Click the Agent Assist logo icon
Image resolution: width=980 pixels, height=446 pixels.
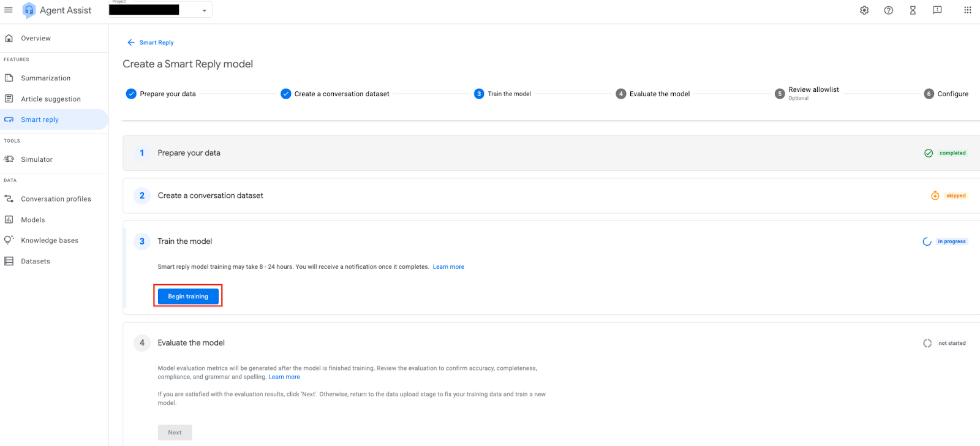click(29, 10)
